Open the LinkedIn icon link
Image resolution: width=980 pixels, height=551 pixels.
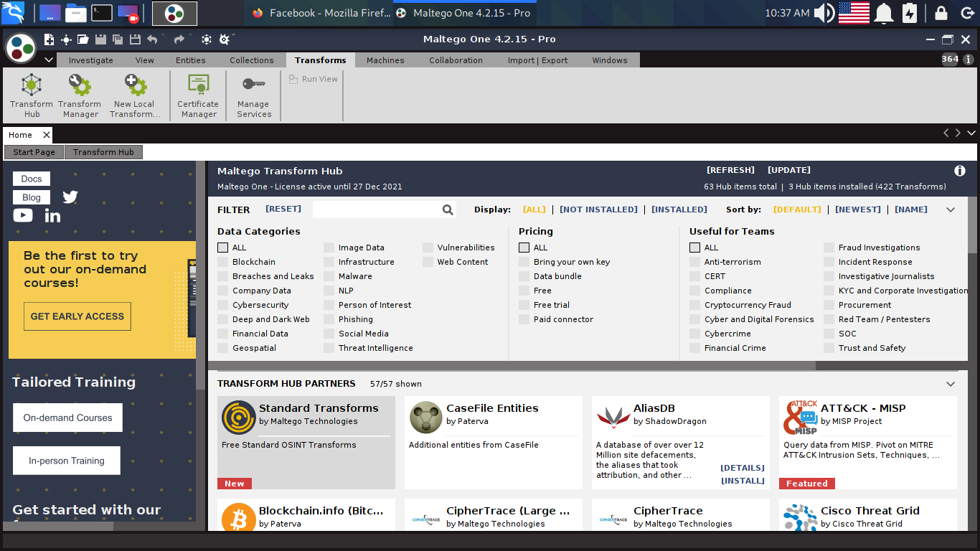click(x=53, y=215)
